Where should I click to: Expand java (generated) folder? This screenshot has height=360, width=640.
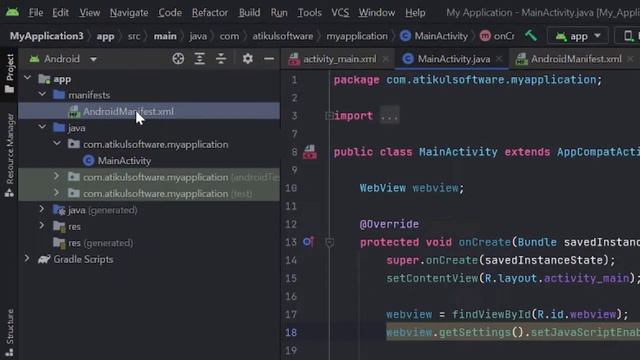[x=42, y=209]
